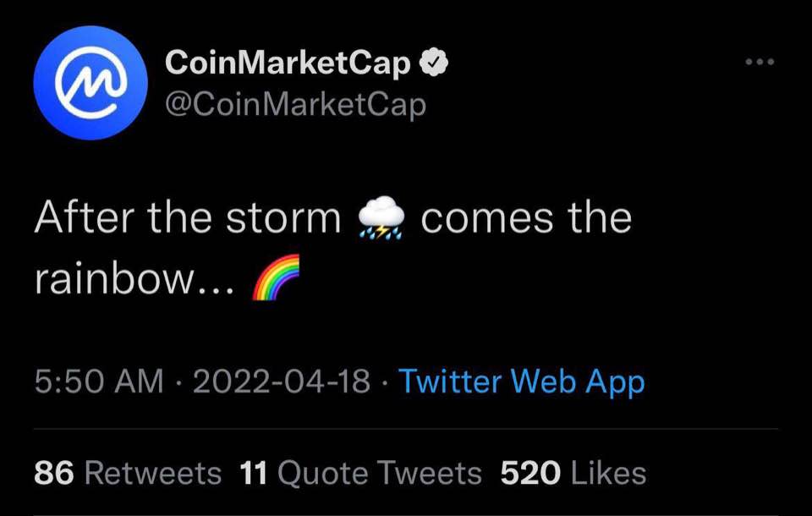The image size is (812, 516).
Task: Click the 2022-04-18 tweet date
Action: (x=282, y=382)
